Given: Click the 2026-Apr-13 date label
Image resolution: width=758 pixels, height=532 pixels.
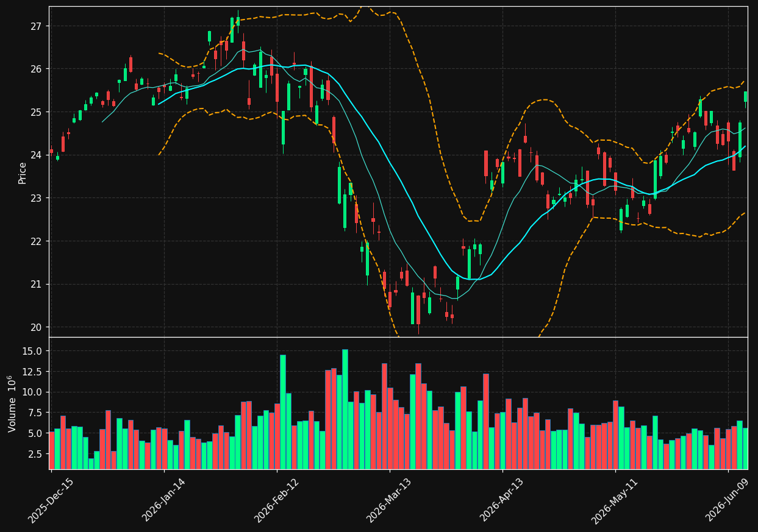Looking at the screenshot, I should (502, 500).
